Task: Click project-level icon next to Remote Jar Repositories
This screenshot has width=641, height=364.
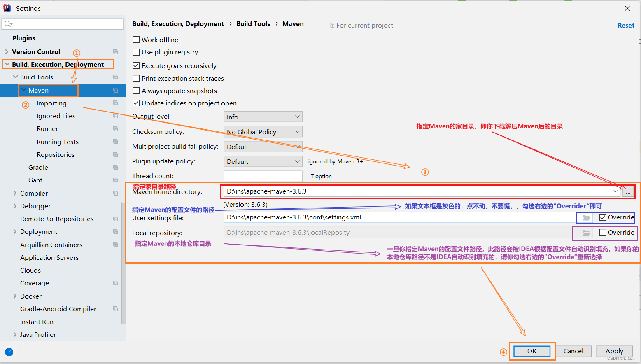Action: click(x=115, y=219)
